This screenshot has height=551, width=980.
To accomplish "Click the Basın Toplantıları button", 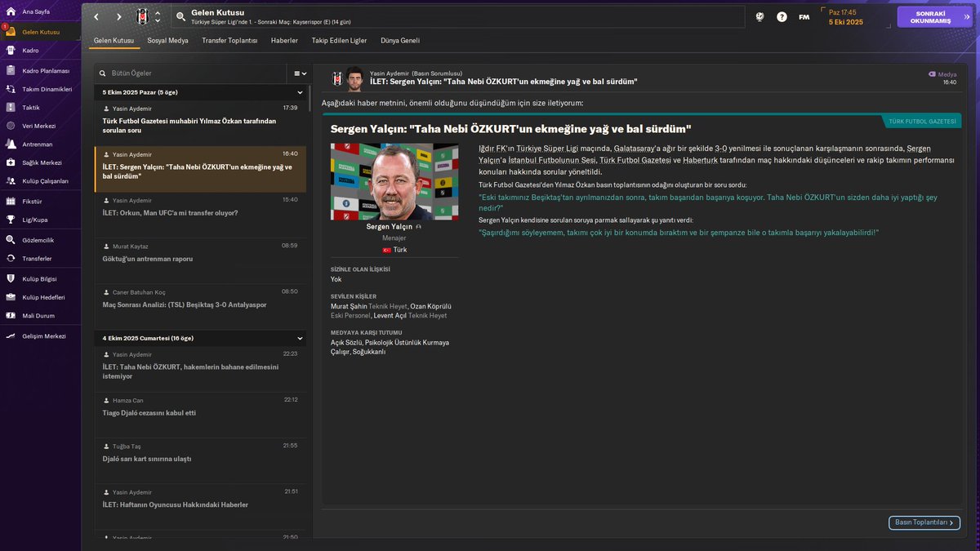I will (x=924, y=522).
